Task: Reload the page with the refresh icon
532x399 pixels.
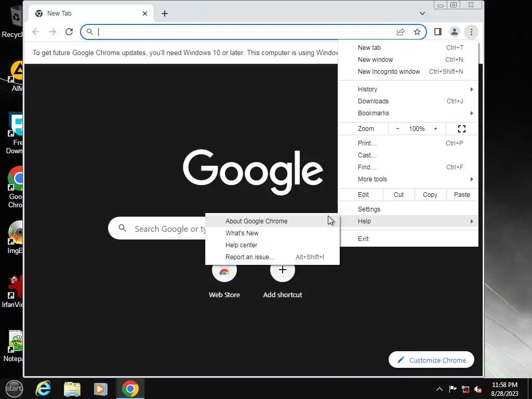Action: coord(69,32)
